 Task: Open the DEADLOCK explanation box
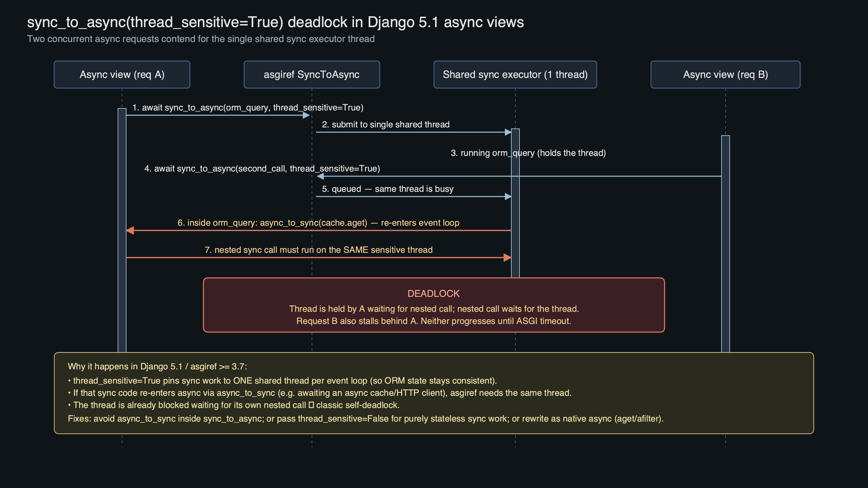point(433,304)
